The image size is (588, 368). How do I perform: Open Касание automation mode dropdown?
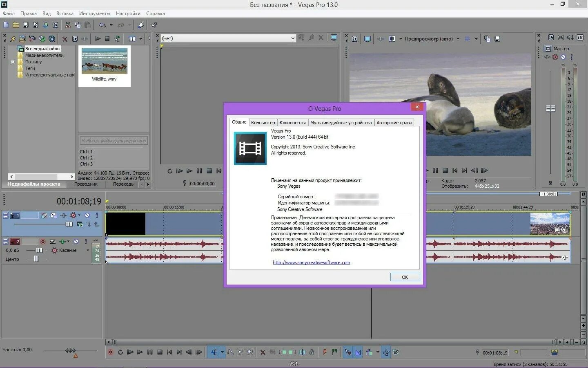click(x=88, y=250)
